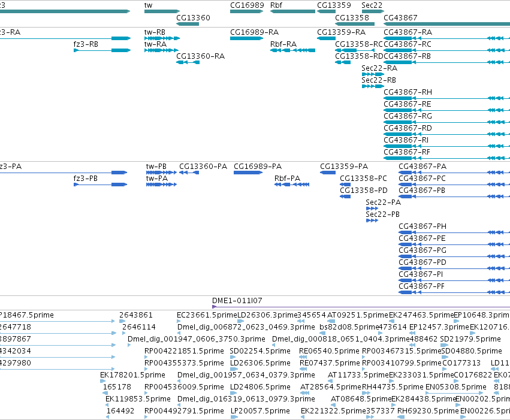Image resolution: width=510 pixels, height=420 pixels.
Task: Click the CG43867-PA protein label
Action: [423, 167]
